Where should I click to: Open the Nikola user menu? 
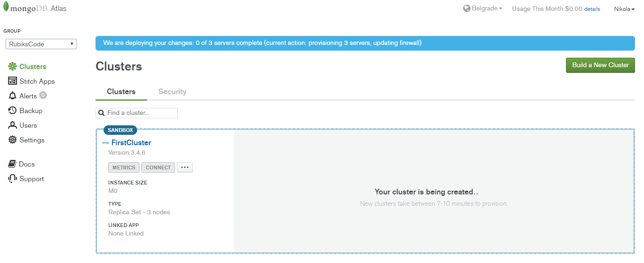tap(624, 9)
